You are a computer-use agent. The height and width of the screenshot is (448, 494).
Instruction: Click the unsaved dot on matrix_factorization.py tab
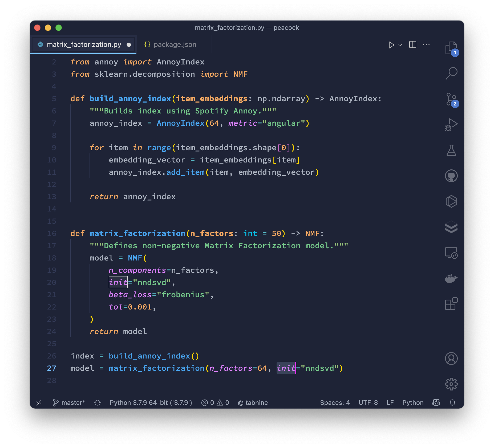(129, 45)
